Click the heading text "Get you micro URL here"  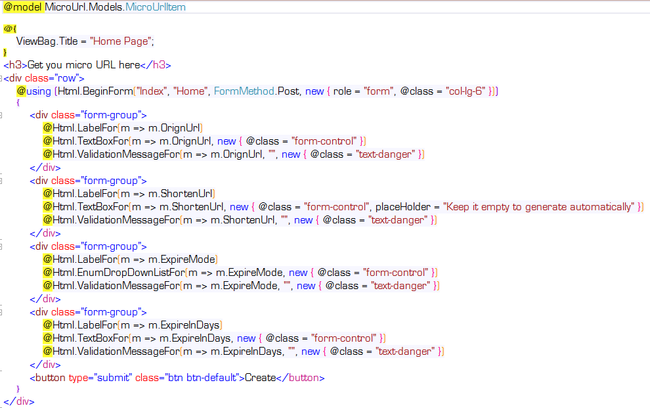click(x=83, y=65)
